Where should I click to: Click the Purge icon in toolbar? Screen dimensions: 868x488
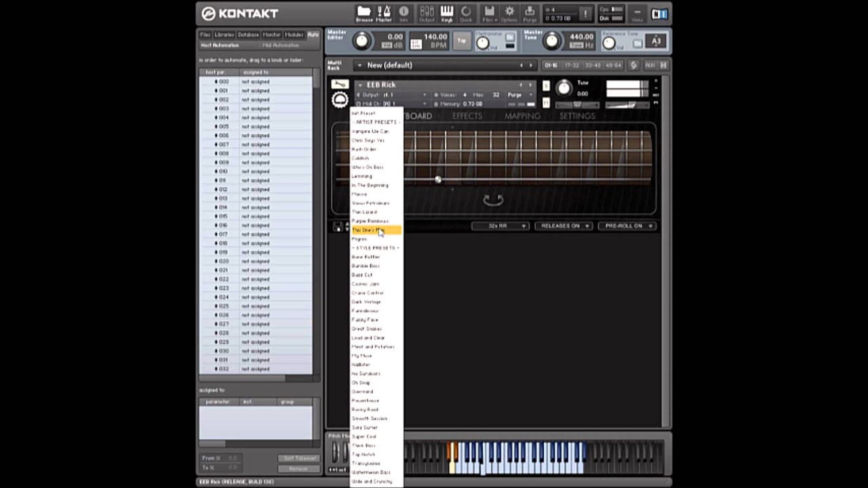pos(530,14)
